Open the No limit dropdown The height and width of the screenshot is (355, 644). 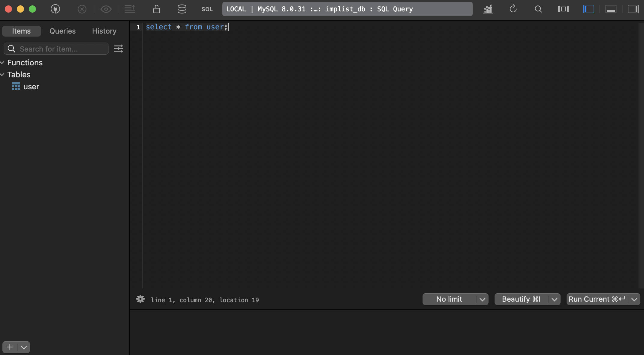tap(482, 299)
